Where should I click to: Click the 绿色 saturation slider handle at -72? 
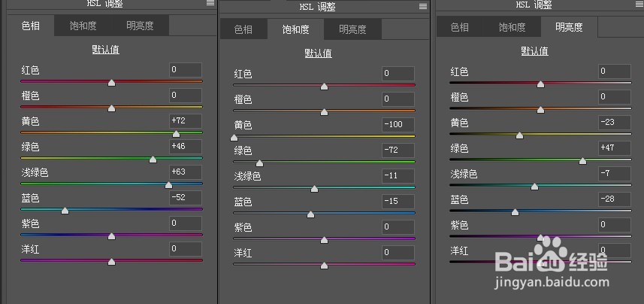tap(259, 163)
